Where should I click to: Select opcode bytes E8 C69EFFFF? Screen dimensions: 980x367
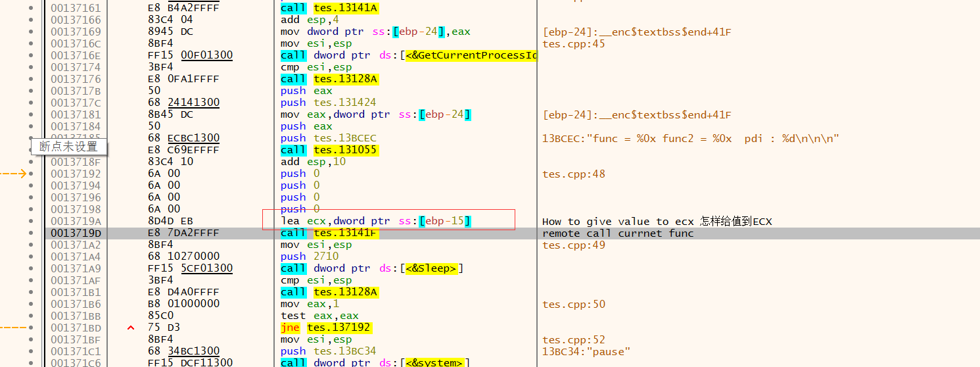(x=183, y=150)
